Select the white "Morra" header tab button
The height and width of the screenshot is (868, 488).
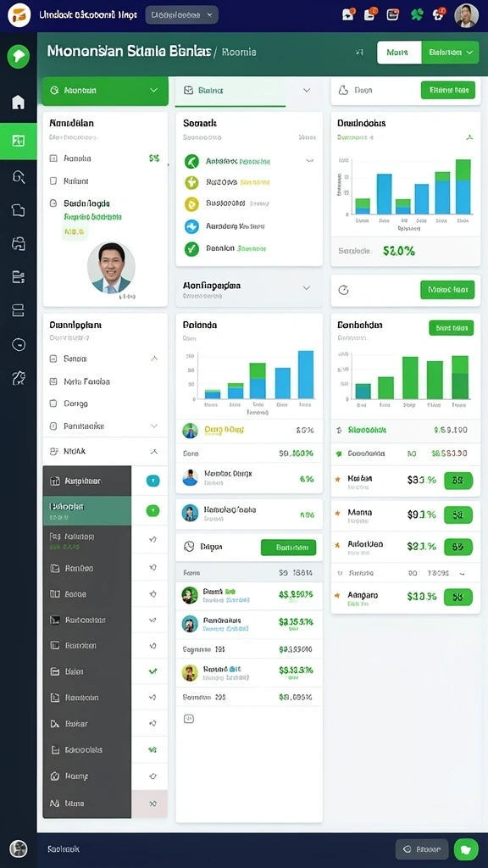tap(399, 53)
